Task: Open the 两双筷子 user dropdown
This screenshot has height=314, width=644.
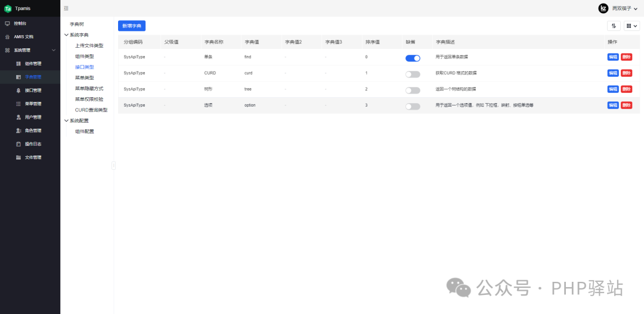Action: [624, 8]
